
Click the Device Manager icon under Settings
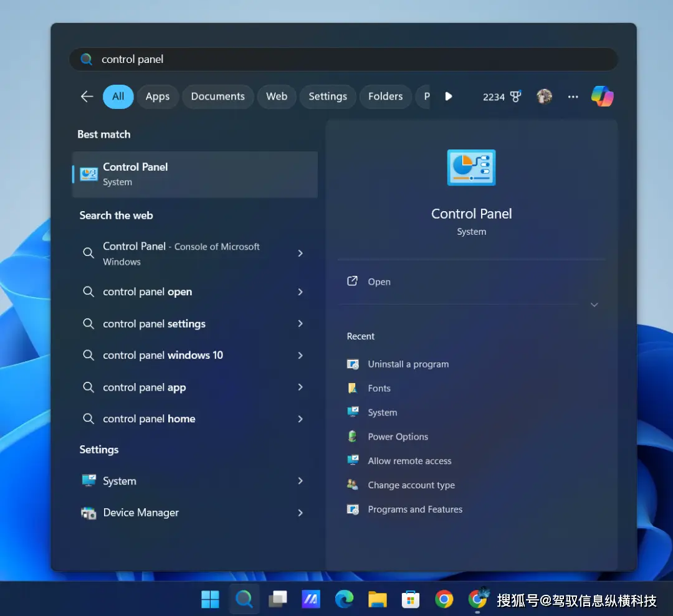[x=88, y=513]
